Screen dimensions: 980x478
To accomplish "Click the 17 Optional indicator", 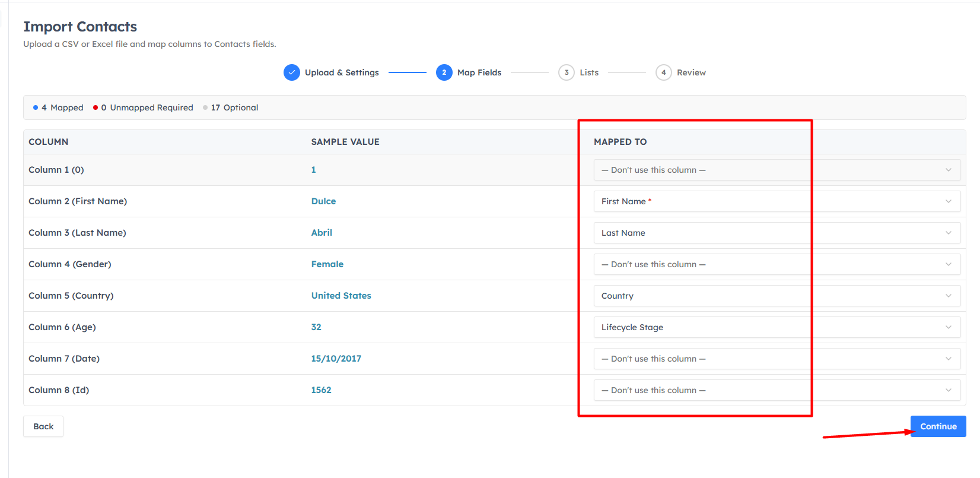I will (x=230, y=107).
